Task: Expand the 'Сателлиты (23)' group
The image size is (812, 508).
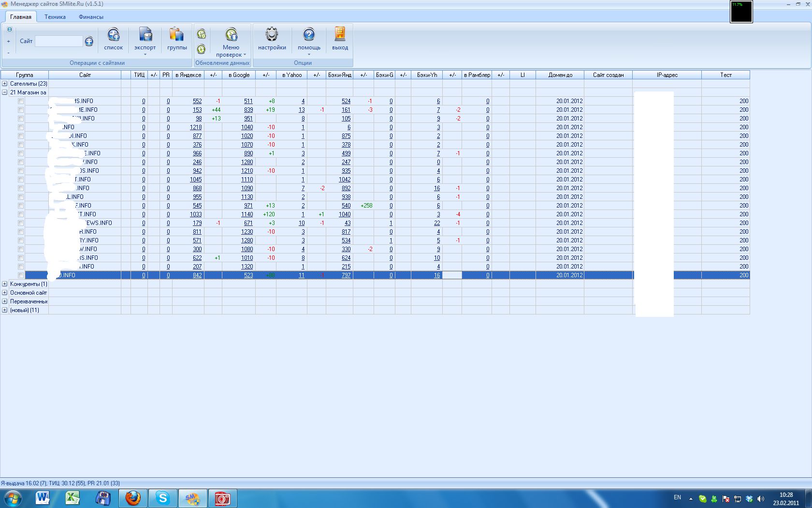Action: click(x=5, y=84)
